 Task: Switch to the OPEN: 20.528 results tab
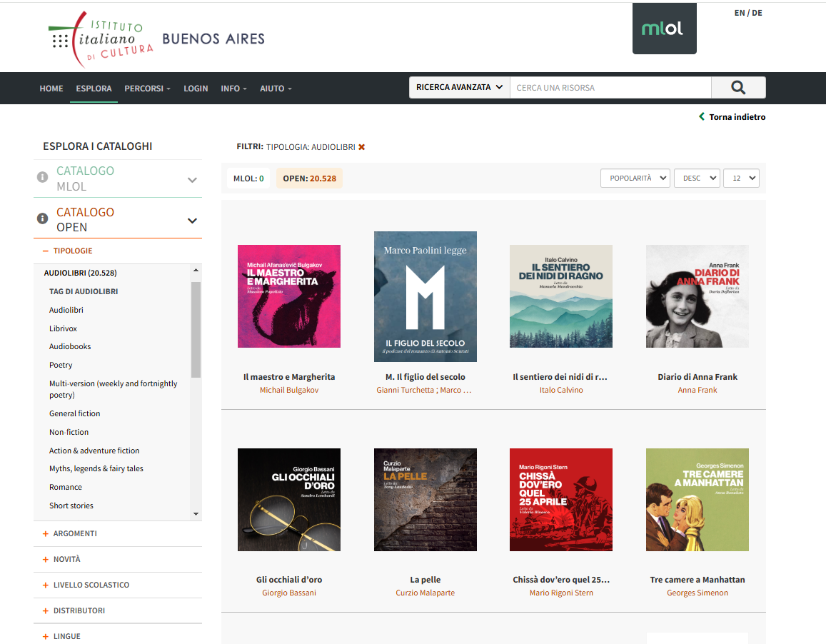(x=309, y=178)
